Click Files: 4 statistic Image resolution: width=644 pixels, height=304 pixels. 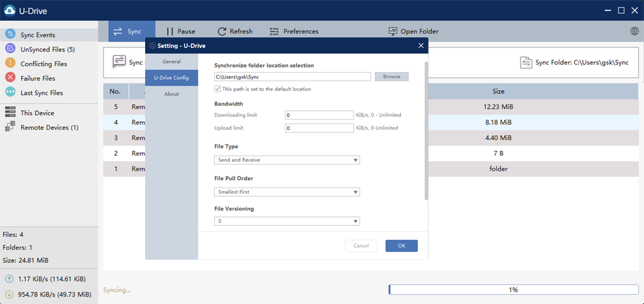12,235
